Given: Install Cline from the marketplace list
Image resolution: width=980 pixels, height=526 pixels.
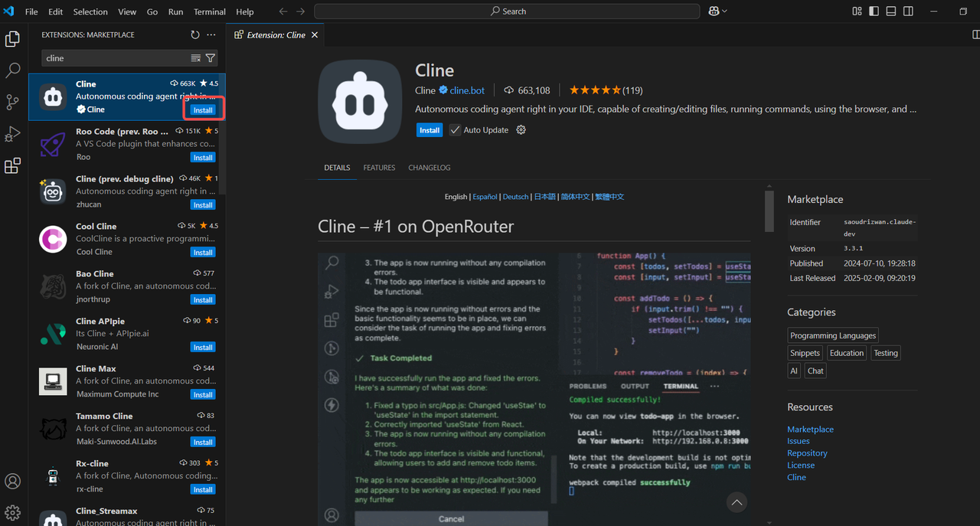Looking at the screenshot, I should point(203,110).
